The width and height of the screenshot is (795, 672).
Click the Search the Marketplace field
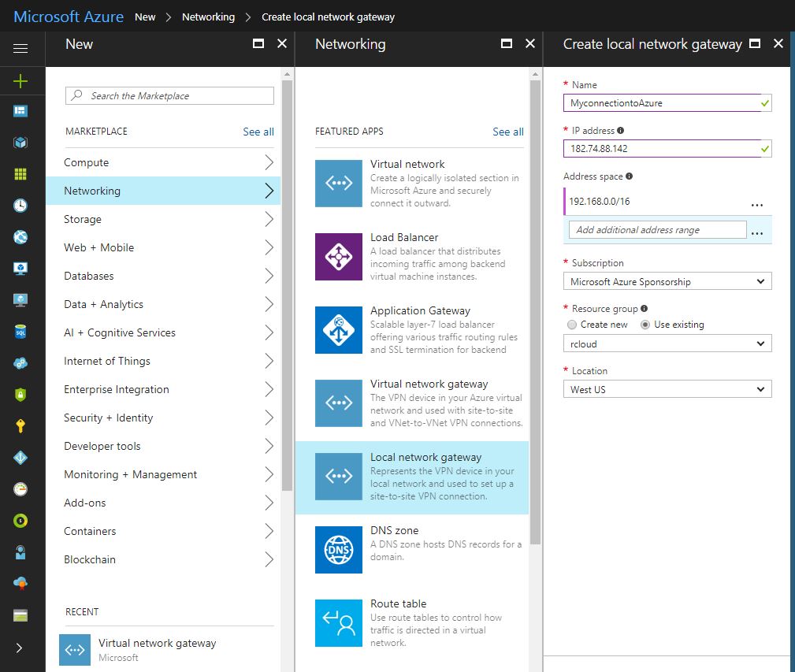coord(169,95)
